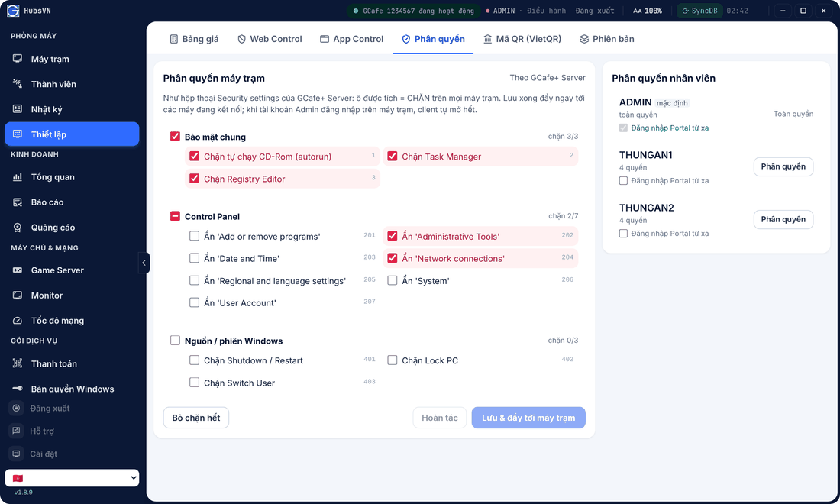
Task: Open the language flag dropdown
Action: (x=72, y=478)
